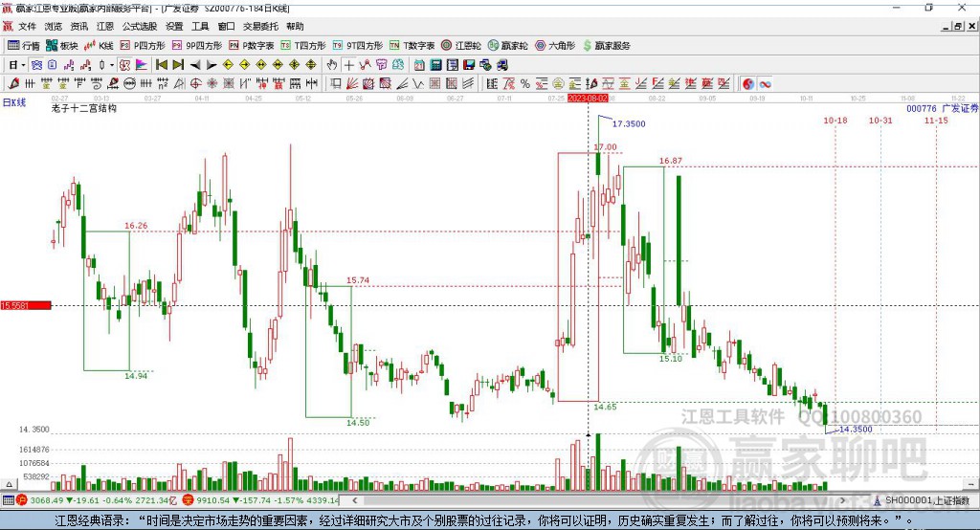The height and width of the screenshot is (530, 980).
Task: Open the T数字表 tool
Action: coord(412,46)
